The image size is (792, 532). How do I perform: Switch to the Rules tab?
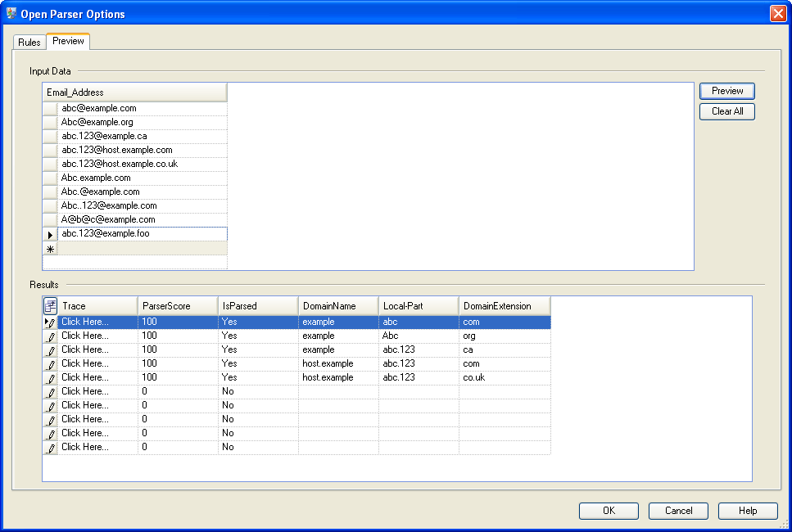tap(29, 42)
